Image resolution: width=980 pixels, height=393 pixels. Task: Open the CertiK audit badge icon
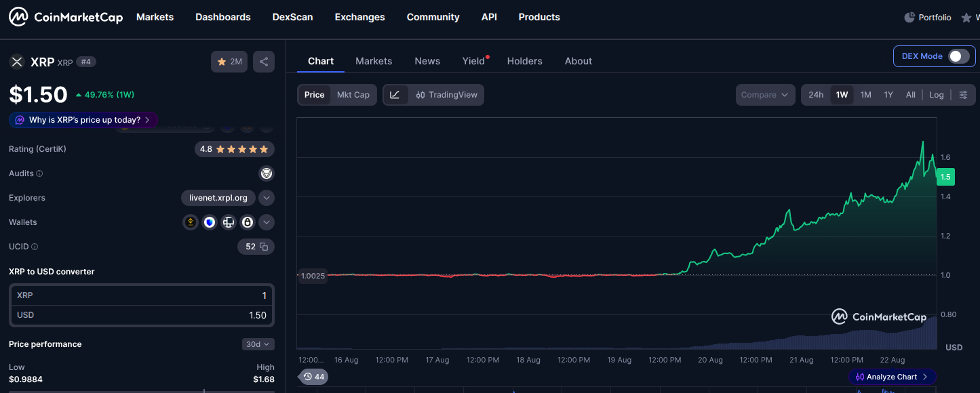(x=267, y=173)
